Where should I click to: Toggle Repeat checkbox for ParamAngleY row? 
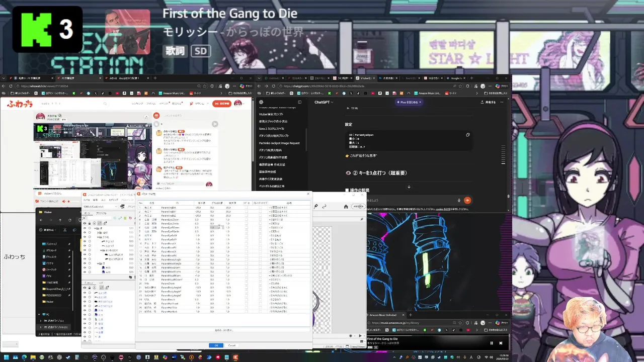(247, 211)
